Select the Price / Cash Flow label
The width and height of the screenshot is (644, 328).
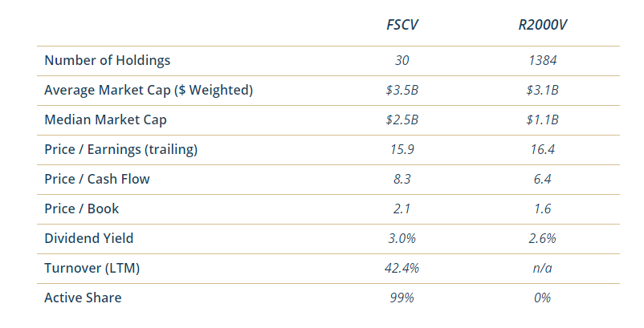96,179
